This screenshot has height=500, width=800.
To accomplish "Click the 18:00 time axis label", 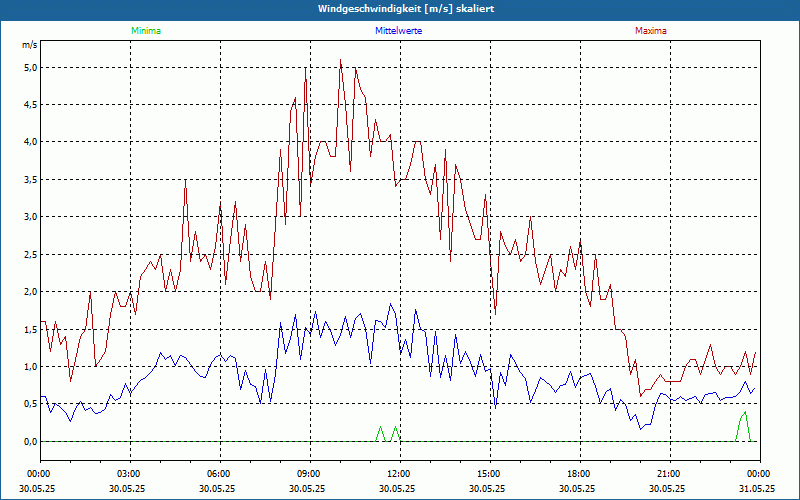I will pyautogui.click(x=580, y=474).
